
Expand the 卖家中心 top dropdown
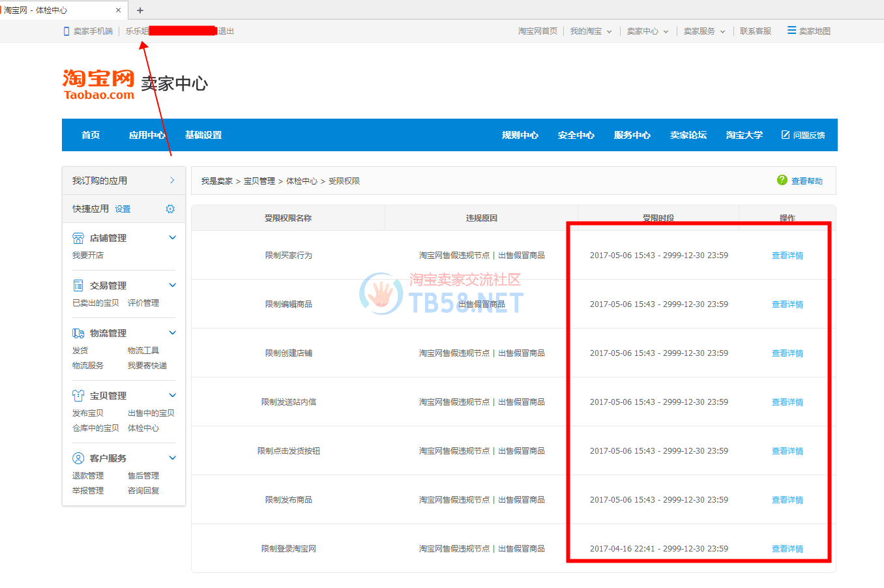[666, 31]
